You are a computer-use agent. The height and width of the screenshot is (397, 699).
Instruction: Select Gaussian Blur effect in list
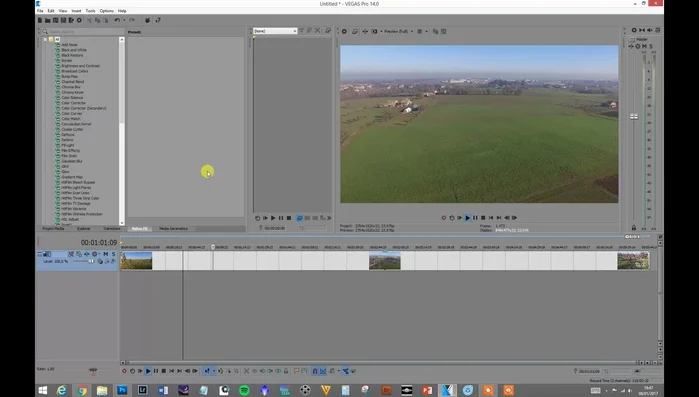pos(72,161)
